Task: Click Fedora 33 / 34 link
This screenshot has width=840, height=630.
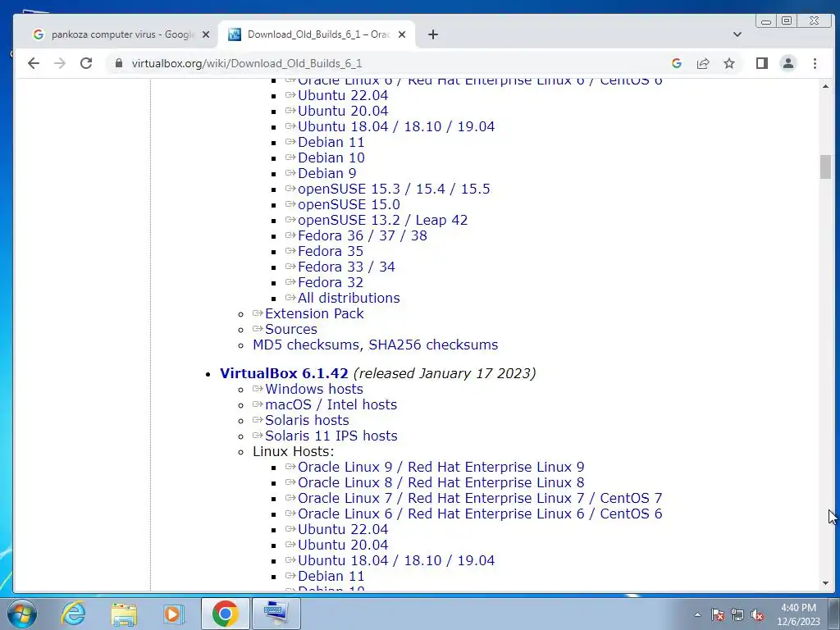Action: point(346,267)
